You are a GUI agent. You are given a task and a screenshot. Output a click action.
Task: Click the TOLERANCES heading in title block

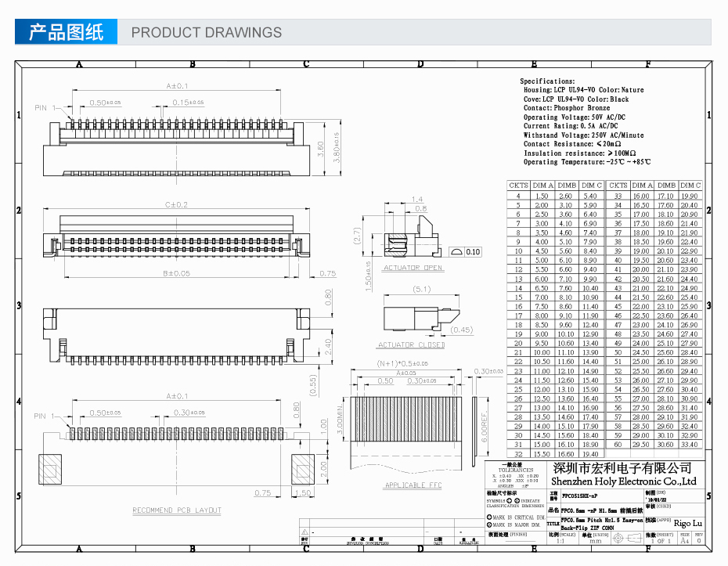tap(516, 470)
